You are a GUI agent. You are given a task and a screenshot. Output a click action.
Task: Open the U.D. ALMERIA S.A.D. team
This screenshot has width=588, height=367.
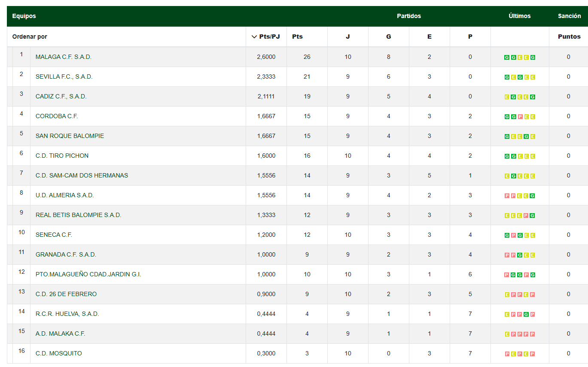pos(64,195)
